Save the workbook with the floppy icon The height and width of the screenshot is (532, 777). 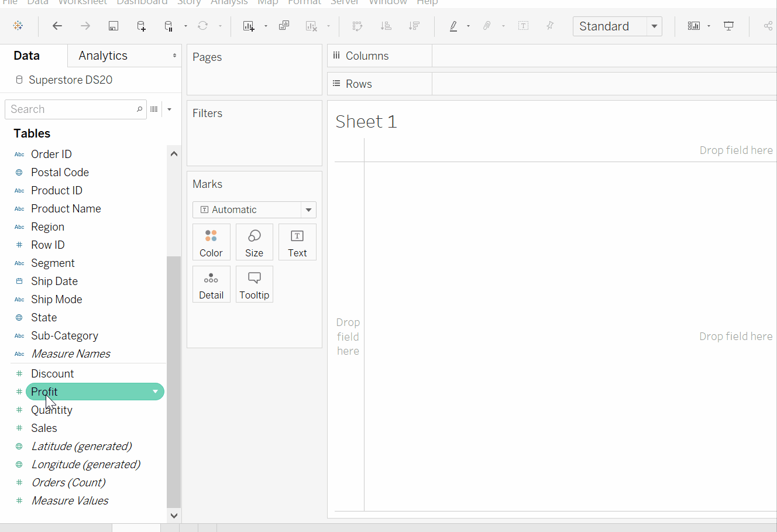tap(114, 26)
